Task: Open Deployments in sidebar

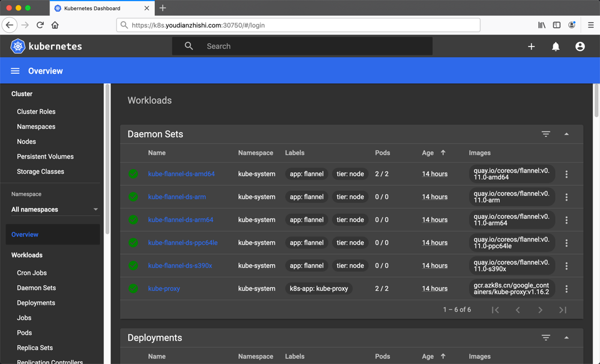Action: coord(36,303)
